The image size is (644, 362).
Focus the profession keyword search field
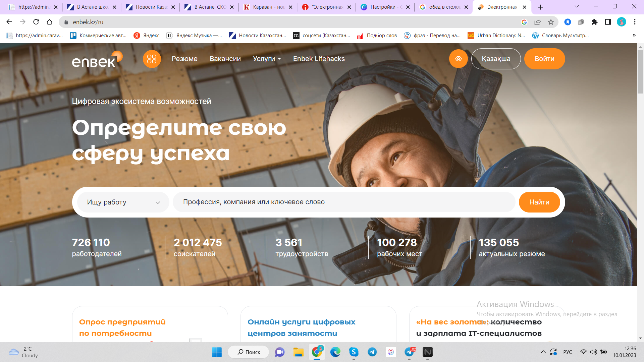344,202
